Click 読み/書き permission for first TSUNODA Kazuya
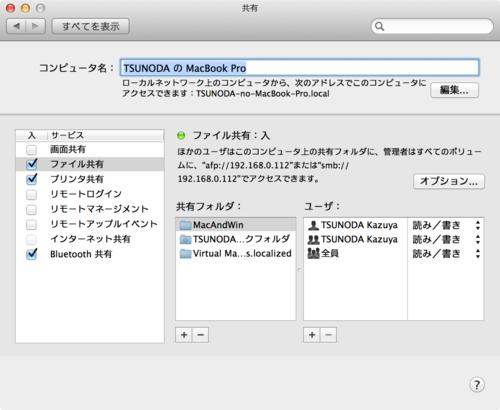Screen dimensions: 500x410 coord(436,225)
